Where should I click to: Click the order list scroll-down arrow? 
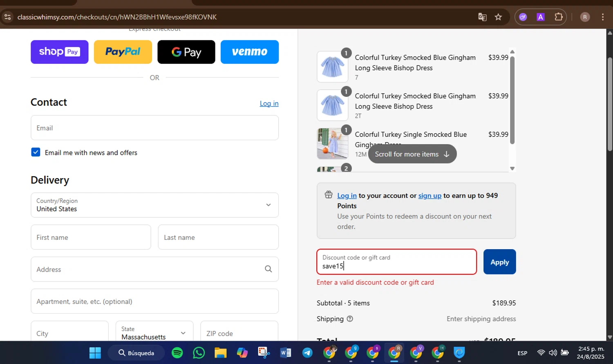pyautogui.click(x=512, y=168)
